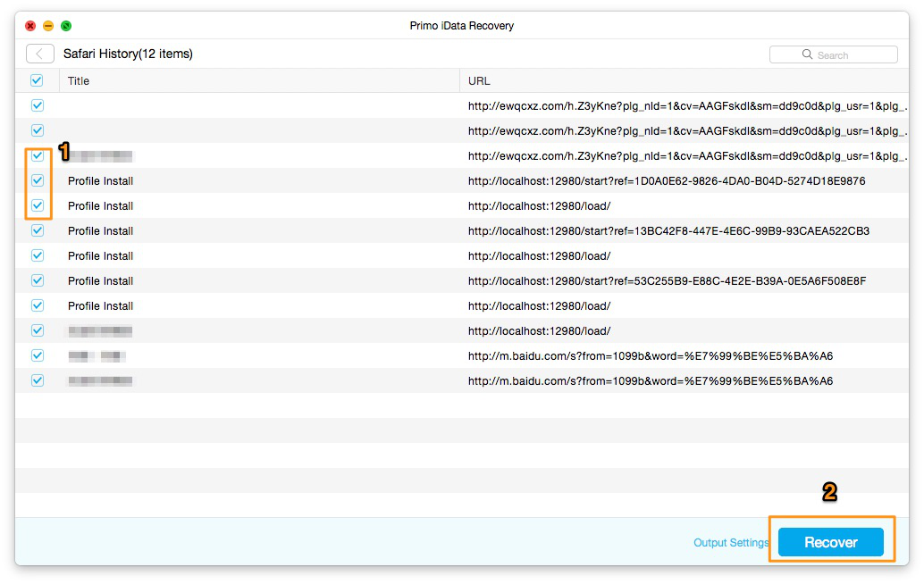Click "Profile Install" title beside the ref=1D0A0E62 URL
This screenshot has height=584, width=924.
100,180
